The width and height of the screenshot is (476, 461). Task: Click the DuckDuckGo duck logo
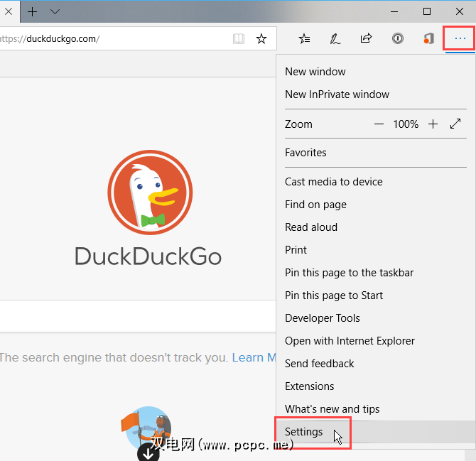(150, 192)
